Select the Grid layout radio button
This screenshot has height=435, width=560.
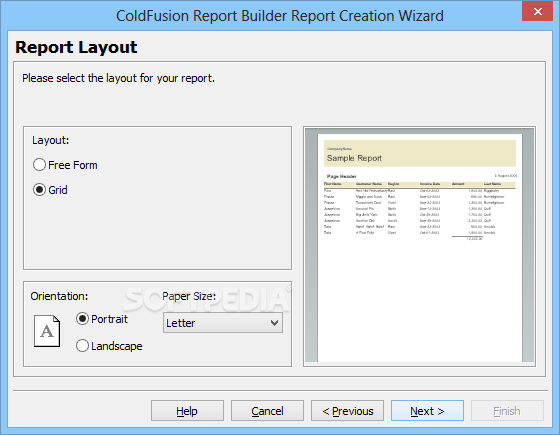(x=39, y=190)
